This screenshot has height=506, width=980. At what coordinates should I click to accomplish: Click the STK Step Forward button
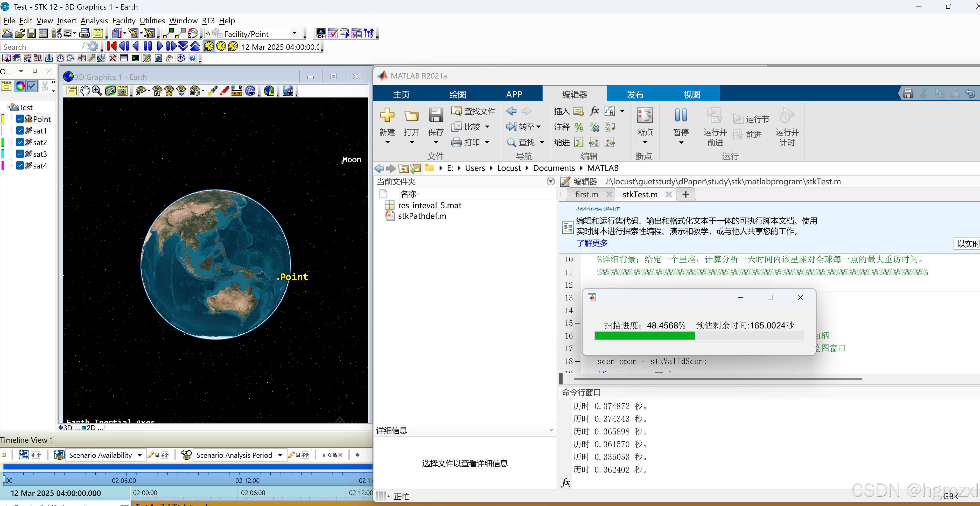point(171,46)
